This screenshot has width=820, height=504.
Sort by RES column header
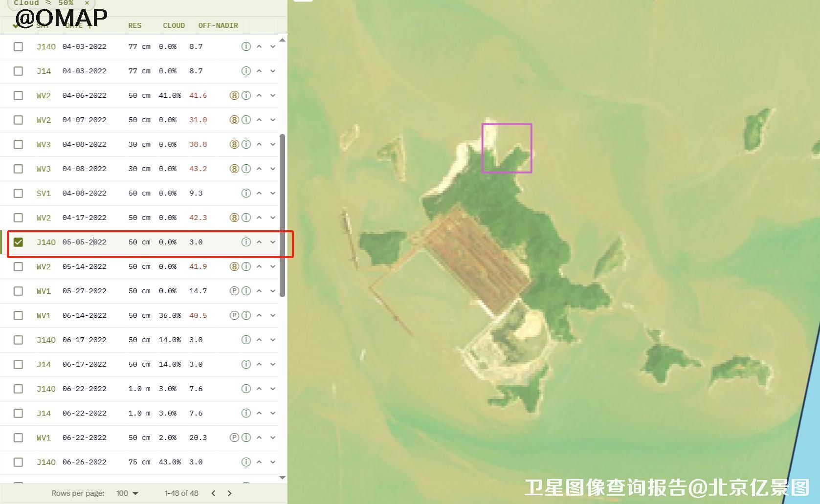point(134,25)
